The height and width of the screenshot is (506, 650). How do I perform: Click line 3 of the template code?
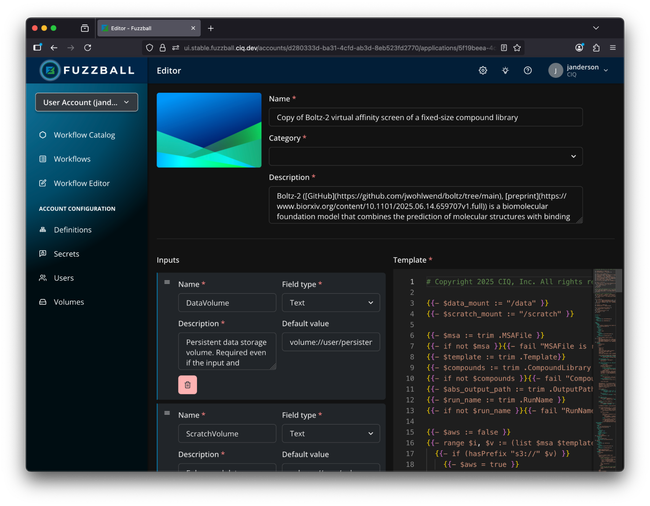[x=488, y=303]
